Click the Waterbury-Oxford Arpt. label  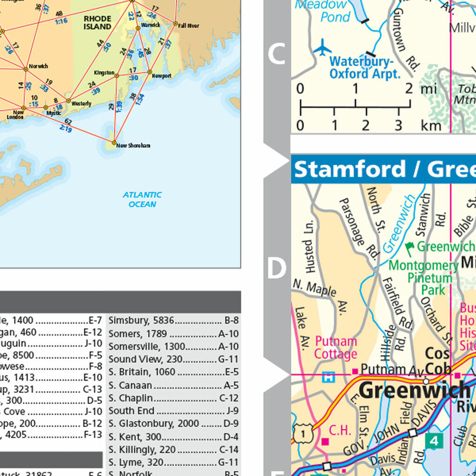point(365,68)
